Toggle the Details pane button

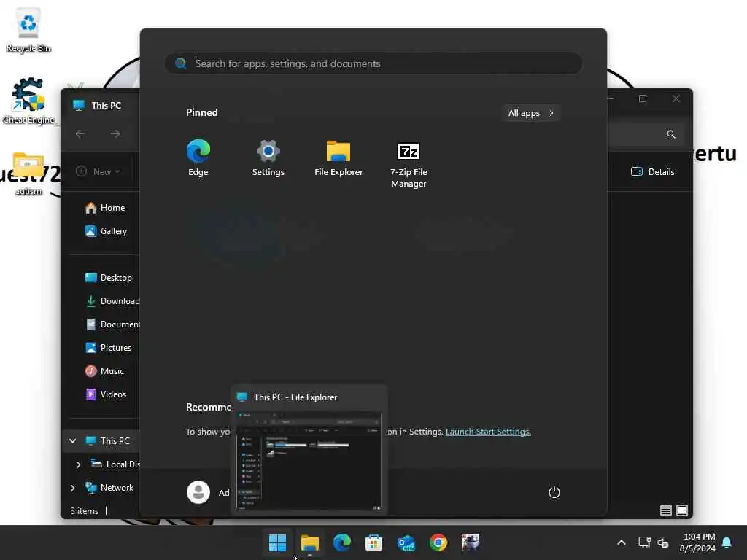pyautogui.click(x=652, y=172)
